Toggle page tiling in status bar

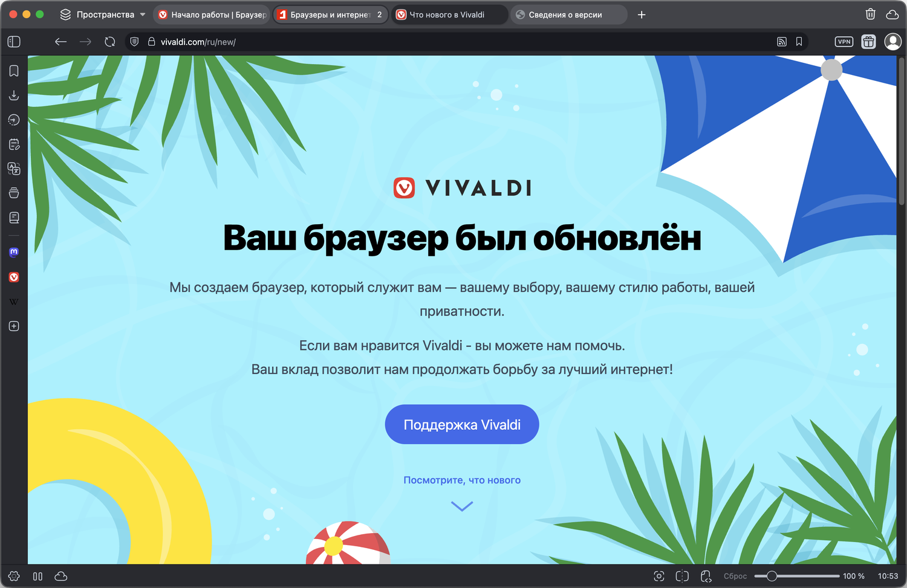(x=682, y=577)
